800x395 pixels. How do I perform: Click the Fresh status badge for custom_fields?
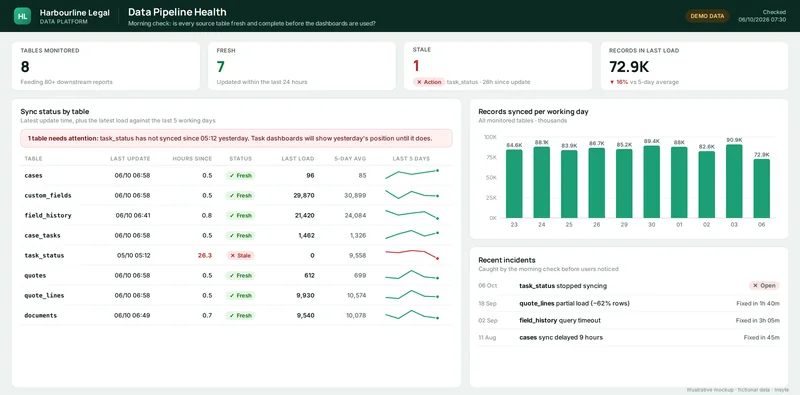[240, 195]
